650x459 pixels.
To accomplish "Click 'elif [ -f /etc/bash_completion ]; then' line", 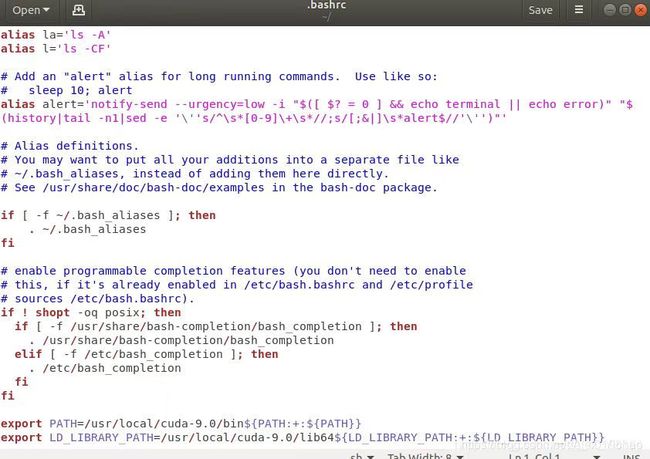I will click(x=146, y=355).
